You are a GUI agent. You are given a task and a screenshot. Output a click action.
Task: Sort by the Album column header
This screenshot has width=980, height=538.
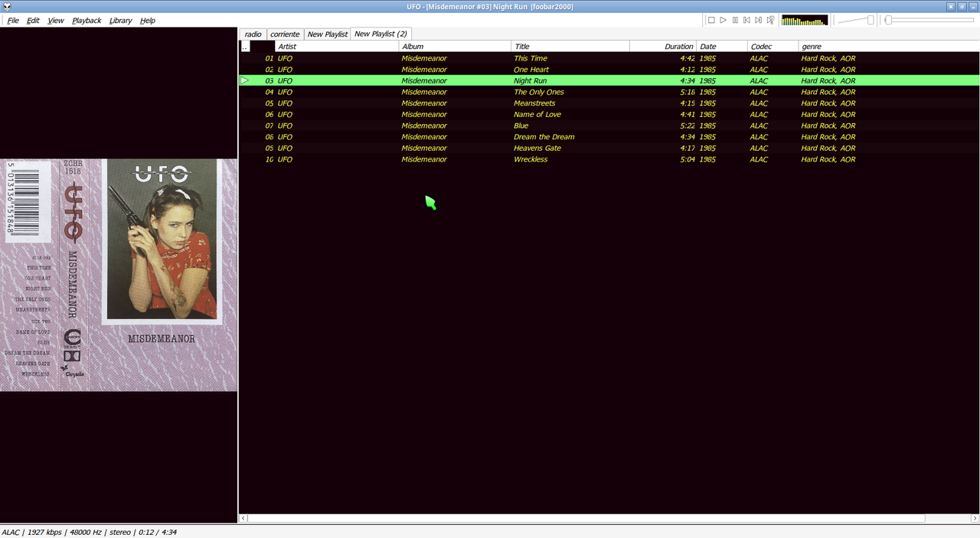pos(455,47)
